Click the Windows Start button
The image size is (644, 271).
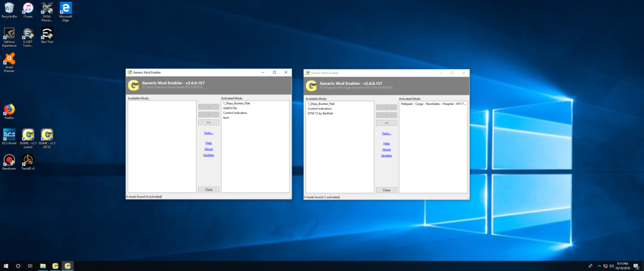6,266
